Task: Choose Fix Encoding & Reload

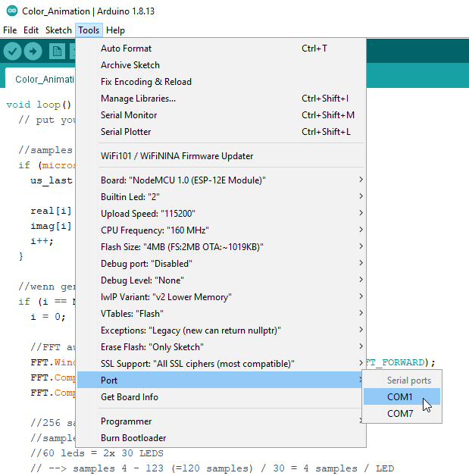Action: tap(220, 82)
